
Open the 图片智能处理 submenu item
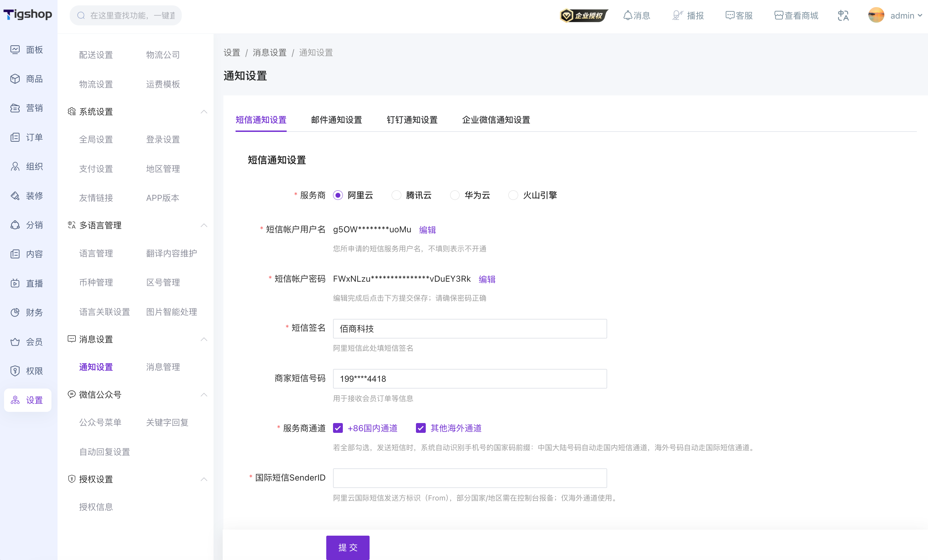point(172,311)
